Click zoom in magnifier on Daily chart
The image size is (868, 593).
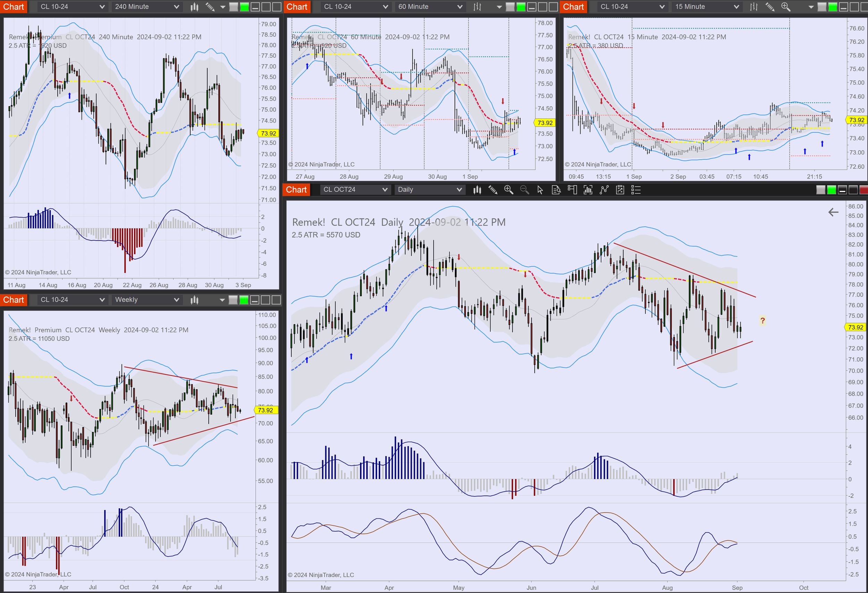[x=508, y=190]
